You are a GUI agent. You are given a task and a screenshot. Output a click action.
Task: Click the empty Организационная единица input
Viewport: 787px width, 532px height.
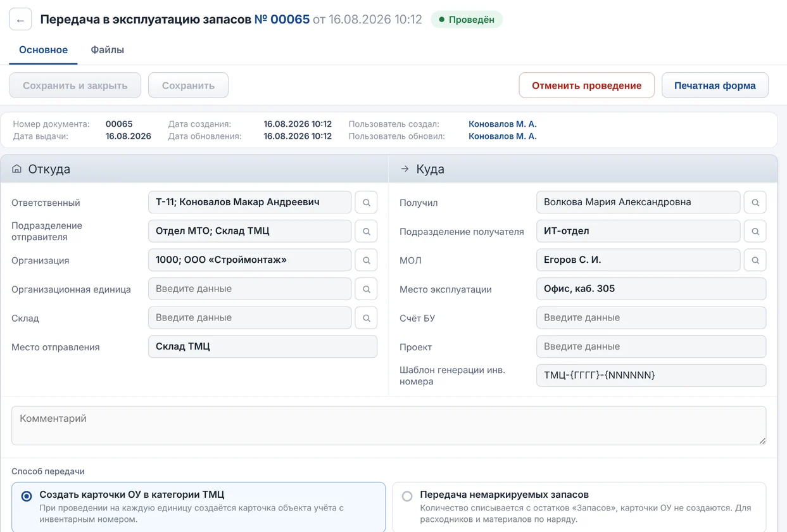coord(249,289)
